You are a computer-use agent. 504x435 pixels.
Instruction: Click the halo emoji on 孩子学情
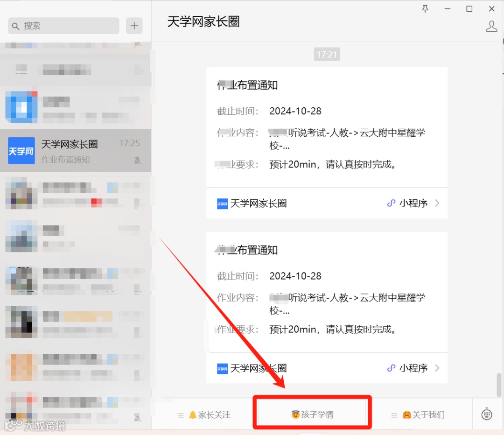click(295, 414)
